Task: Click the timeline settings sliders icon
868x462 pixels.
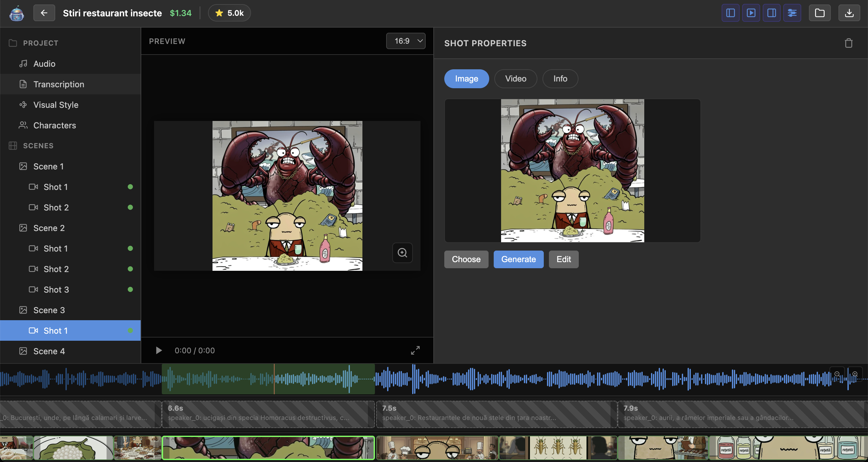Action: point(792,13)
